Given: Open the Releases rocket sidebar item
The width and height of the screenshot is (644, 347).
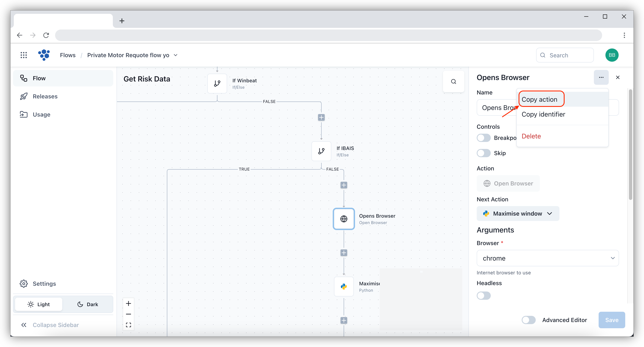Looking at the screenshot, I should click(45, 96).
